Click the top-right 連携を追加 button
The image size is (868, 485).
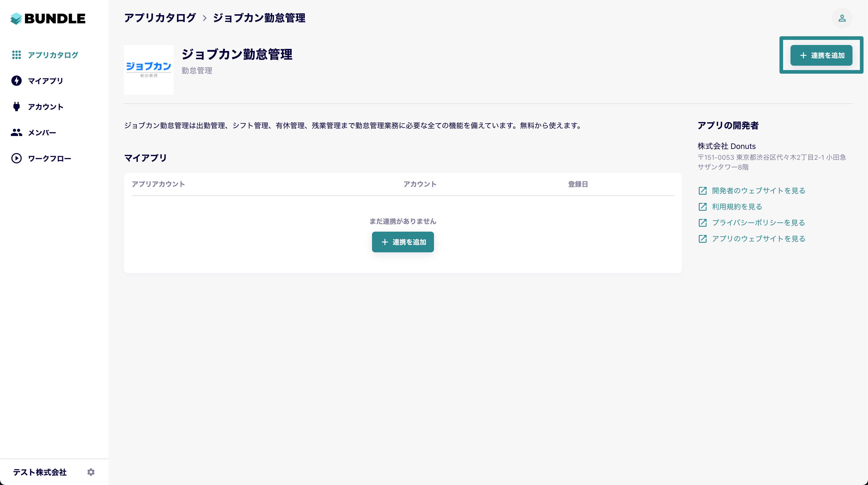point(821,55)
